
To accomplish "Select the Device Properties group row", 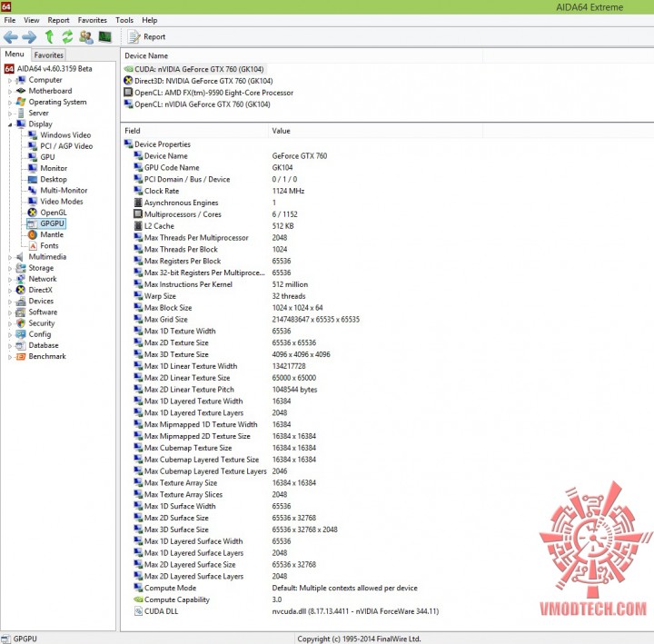I will point(157,144).
